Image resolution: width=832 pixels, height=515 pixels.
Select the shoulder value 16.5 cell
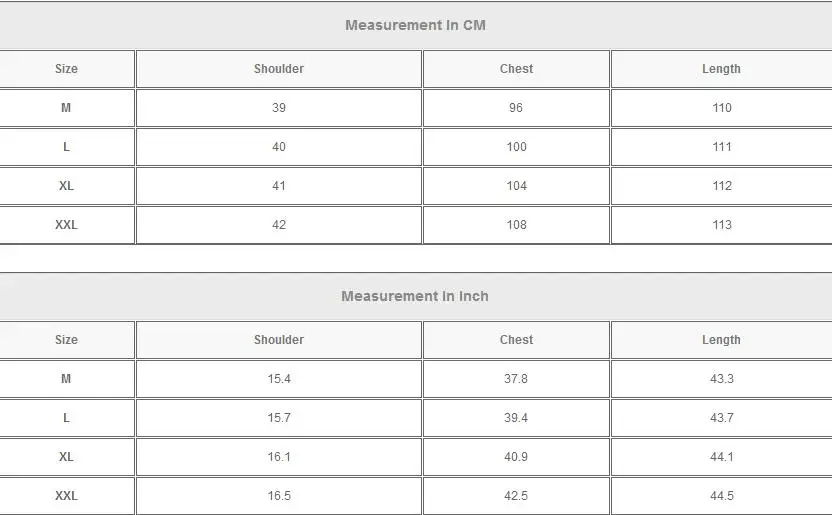[x=279, y=496]
